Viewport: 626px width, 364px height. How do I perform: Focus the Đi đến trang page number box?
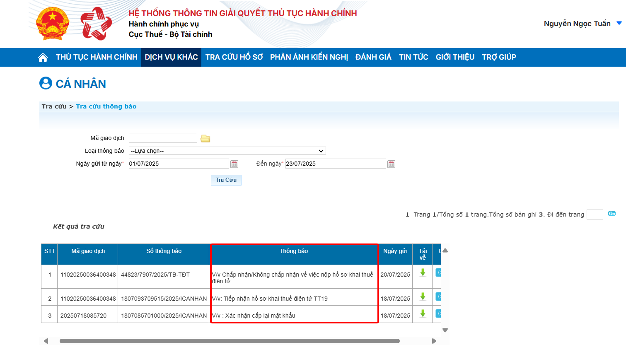click(595, 215)
